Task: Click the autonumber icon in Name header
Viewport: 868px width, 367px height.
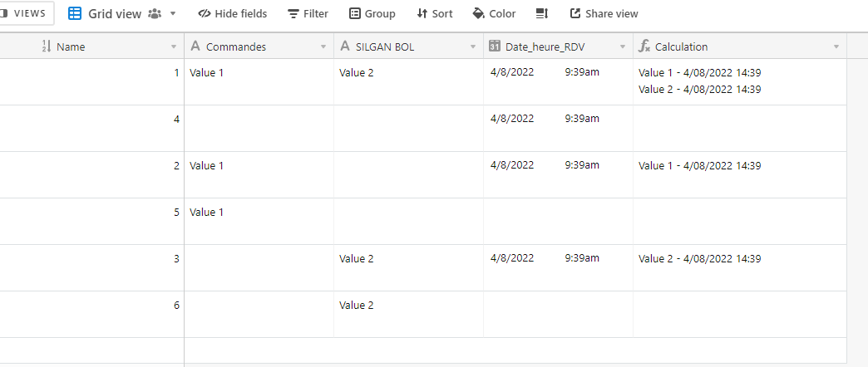Action: coord(47,46)
